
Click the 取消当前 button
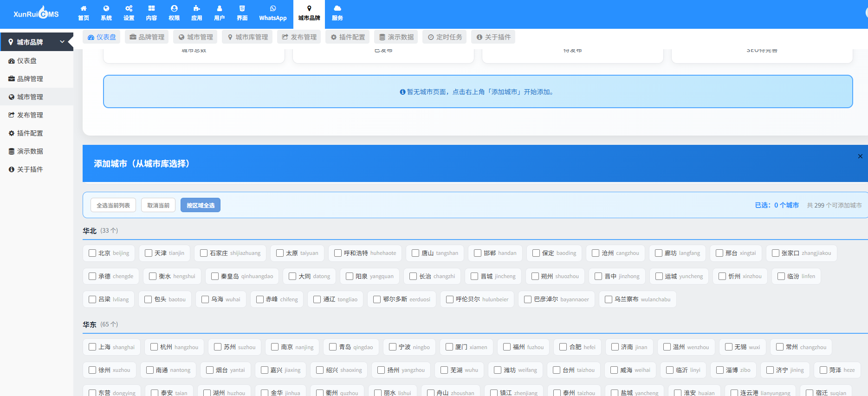(x=158, y=205)
